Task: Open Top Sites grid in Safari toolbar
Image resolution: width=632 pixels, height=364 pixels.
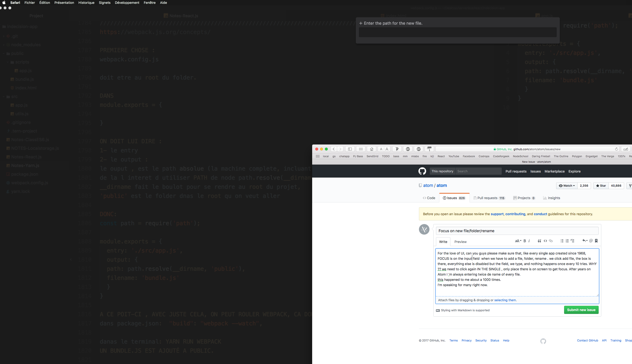Action: [361, 149]
